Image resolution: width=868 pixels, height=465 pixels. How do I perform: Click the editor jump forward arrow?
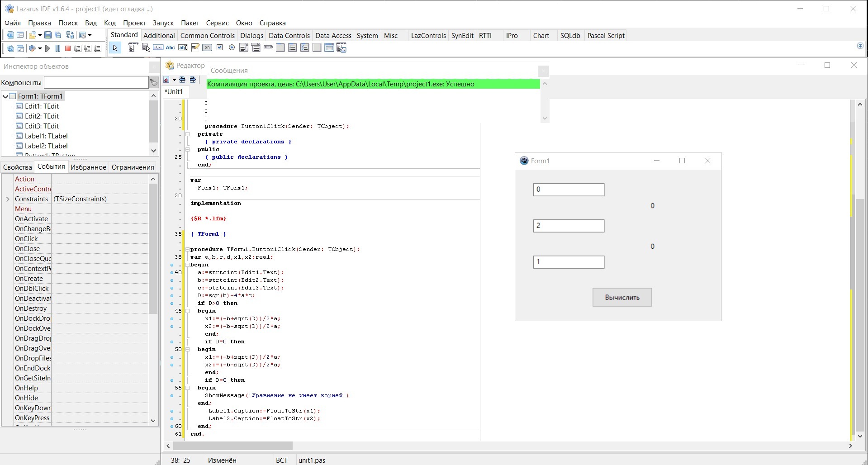tap(193, 80)
